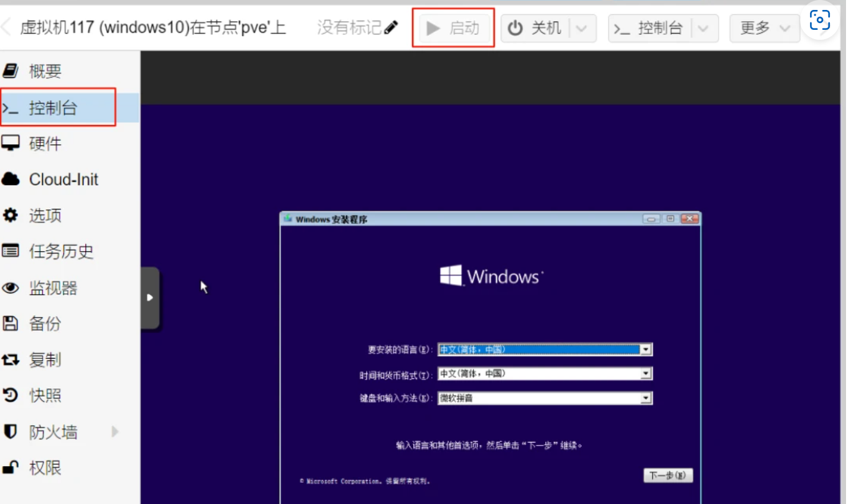Click the 没有标记 no tags label
The image size is (851, 504).
click(x=349, y=27)
